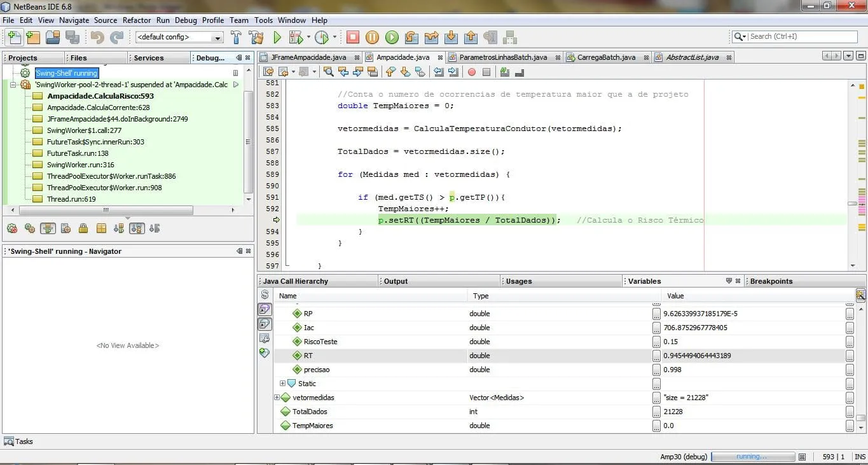Click the running progress bar in status bar
Image resolution: width=868 pixels, height=465 pixels.
(752, 457)
